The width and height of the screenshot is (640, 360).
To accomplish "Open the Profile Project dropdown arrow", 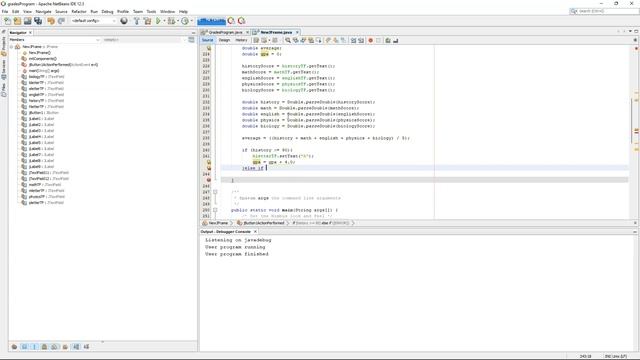I will [x=191, y=21].
